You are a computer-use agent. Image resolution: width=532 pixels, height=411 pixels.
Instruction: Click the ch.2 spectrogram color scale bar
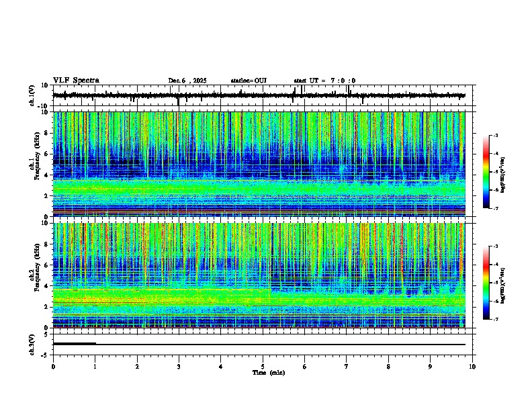(x=486, y=283)
